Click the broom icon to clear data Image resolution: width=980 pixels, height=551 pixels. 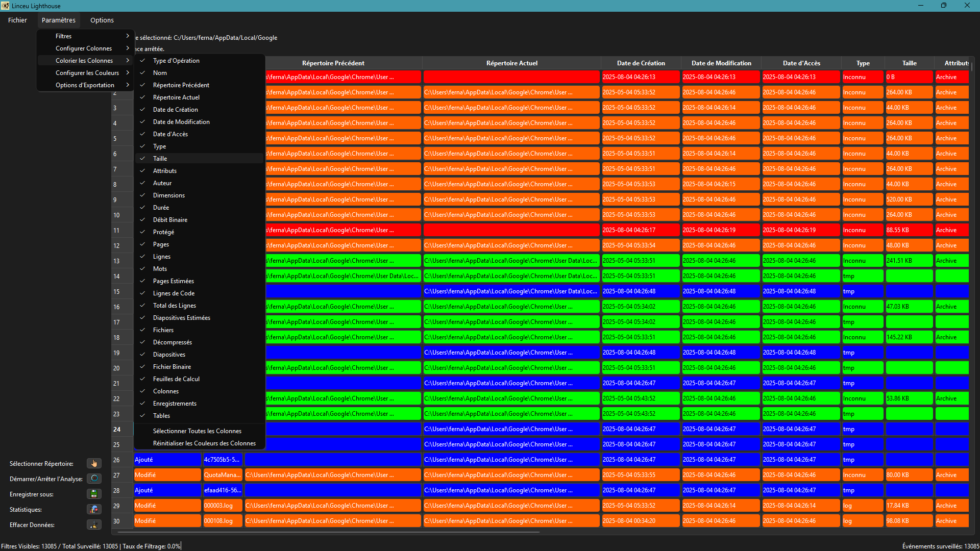point(94,524)
